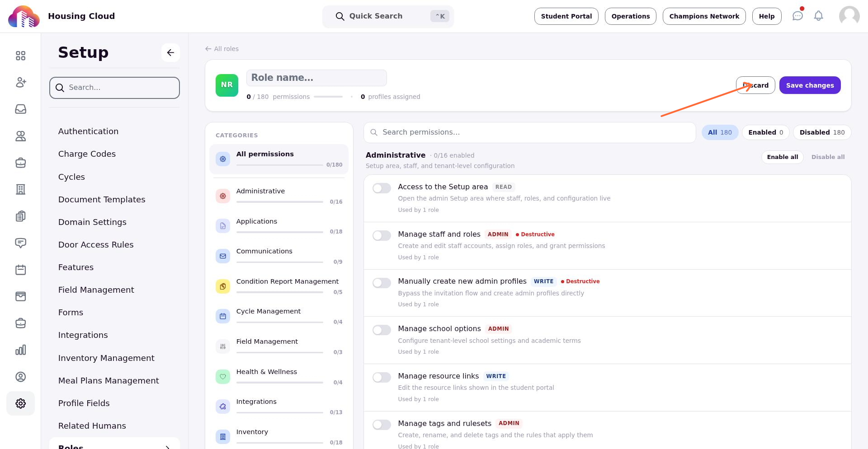Open Profile Fields in Setup menu
Viewport: 868px width, 449px height.
(84, 403)
